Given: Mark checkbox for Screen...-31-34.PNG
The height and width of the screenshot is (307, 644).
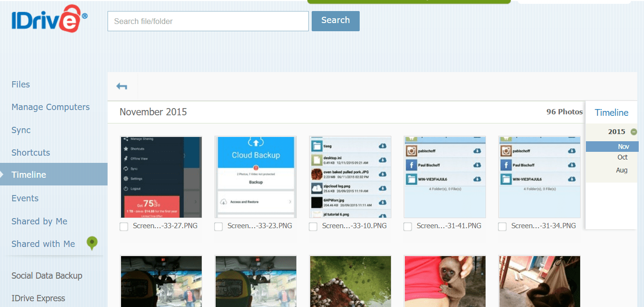Looking at the screenshot, I should click(x=502, y=227).
